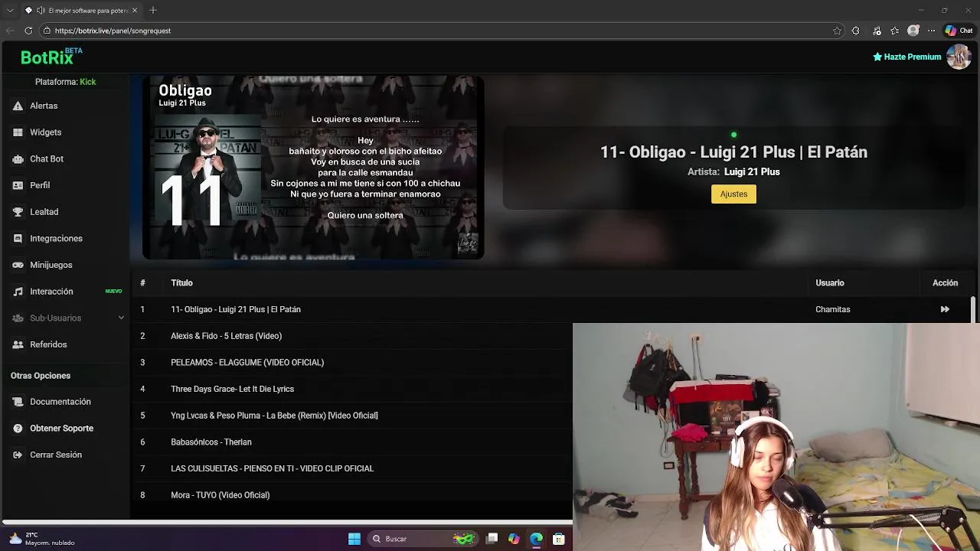Viewport: 980px width, 551px height.
Task: Click the user name Chamitas in table
Action: pyautogui.click(x=833, y=309)
